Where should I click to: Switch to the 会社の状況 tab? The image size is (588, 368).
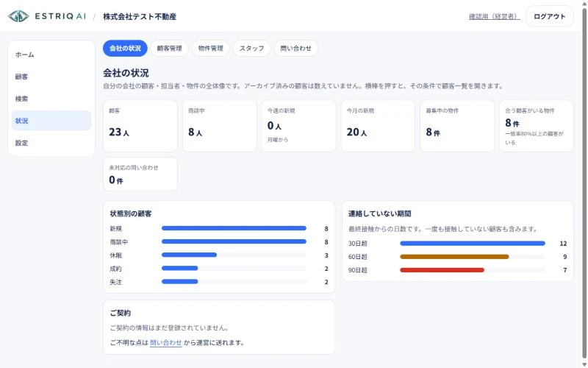pos(125,48)
